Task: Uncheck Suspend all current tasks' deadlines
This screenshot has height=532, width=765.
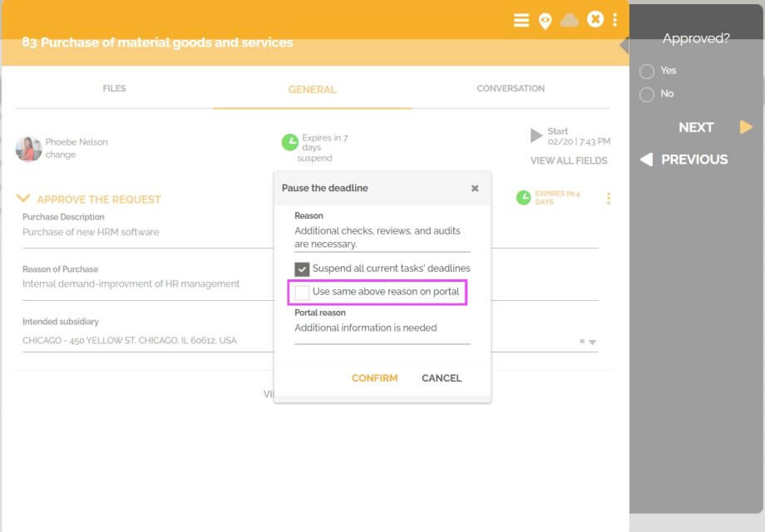Action: (x=302, y=268)
